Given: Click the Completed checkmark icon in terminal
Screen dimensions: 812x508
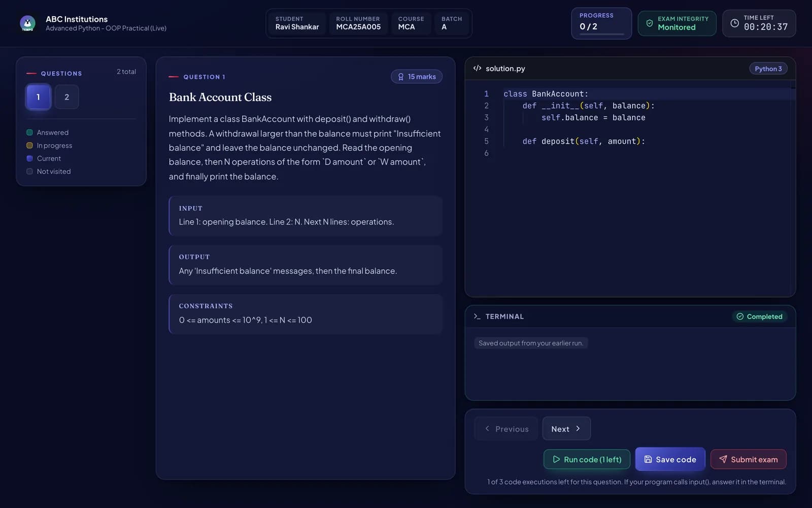Looking at the screenshot, I should tap(740, 316).
